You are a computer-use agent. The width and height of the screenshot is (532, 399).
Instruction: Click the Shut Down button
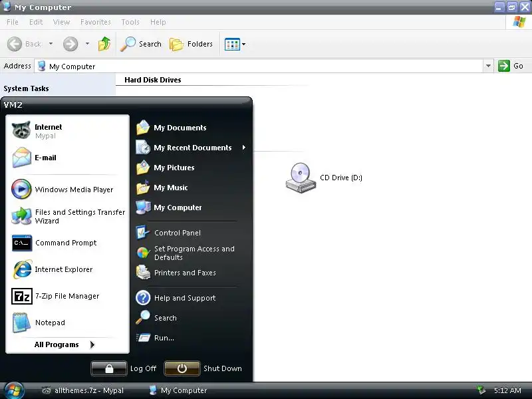[x=182, y=368]
